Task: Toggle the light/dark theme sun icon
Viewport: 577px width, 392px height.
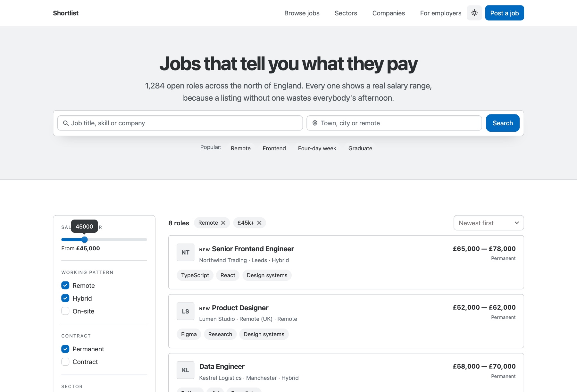Action: (x=474, y=13)
